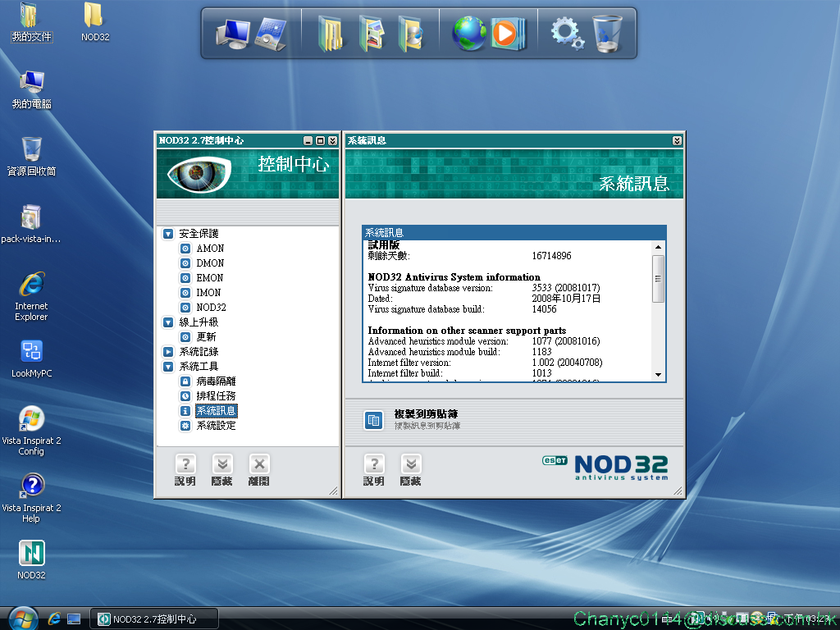840x630 pixels.
Task: Click 說明 help button in control center
Action: [x=185, y=470]
